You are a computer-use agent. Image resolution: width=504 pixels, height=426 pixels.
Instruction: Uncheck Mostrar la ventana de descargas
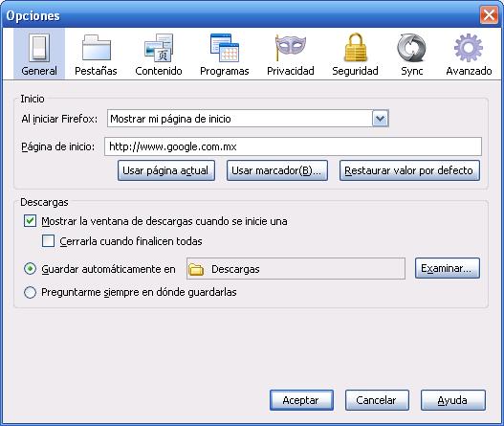30,221
